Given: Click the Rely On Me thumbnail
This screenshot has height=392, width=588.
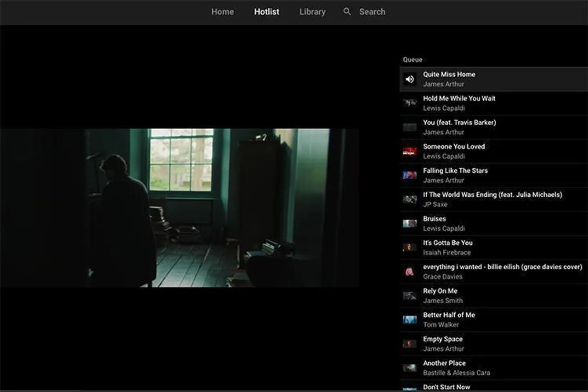Looking at the screenshot, I should point(410,295).
